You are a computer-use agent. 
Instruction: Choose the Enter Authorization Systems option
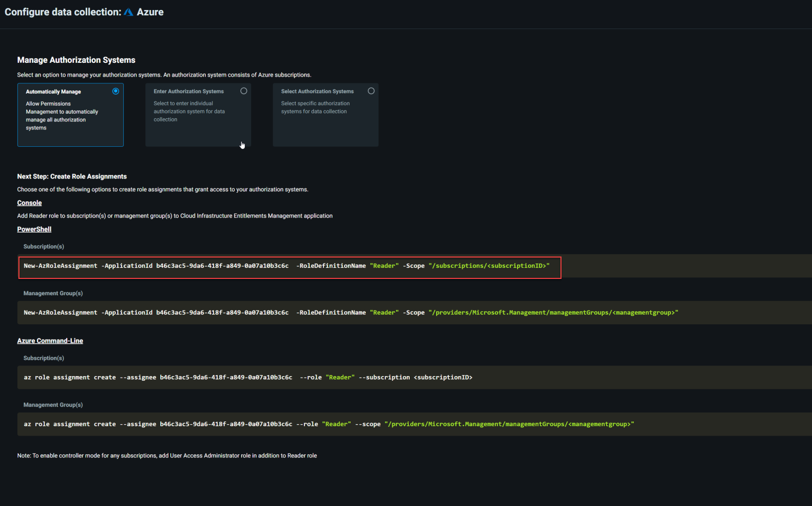[244, 91]
